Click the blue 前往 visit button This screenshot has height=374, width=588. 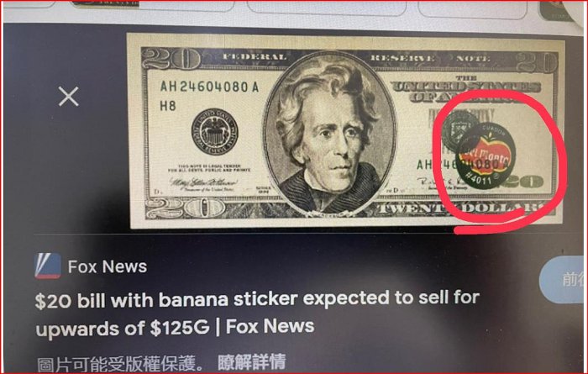click(564, 280)
